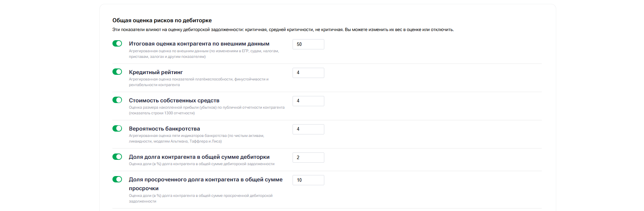Click the description mentioning 'строки 1300 отчетности'
Image resolution: width=644 pixels, height=211 pixels.
pos(207,110)
